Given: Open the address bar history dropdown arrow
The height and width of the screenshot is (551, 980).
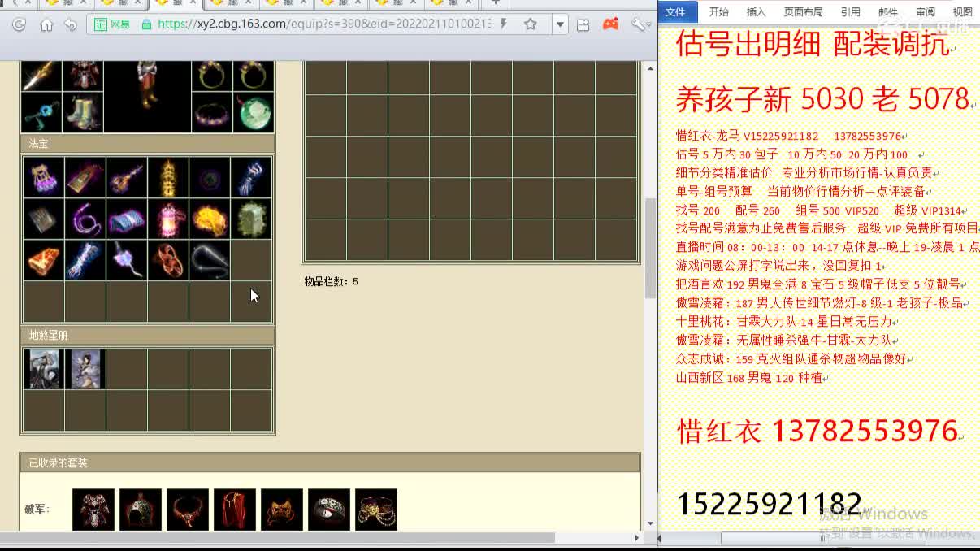Looking at the screenshot, I should click(x=560, y=24).
